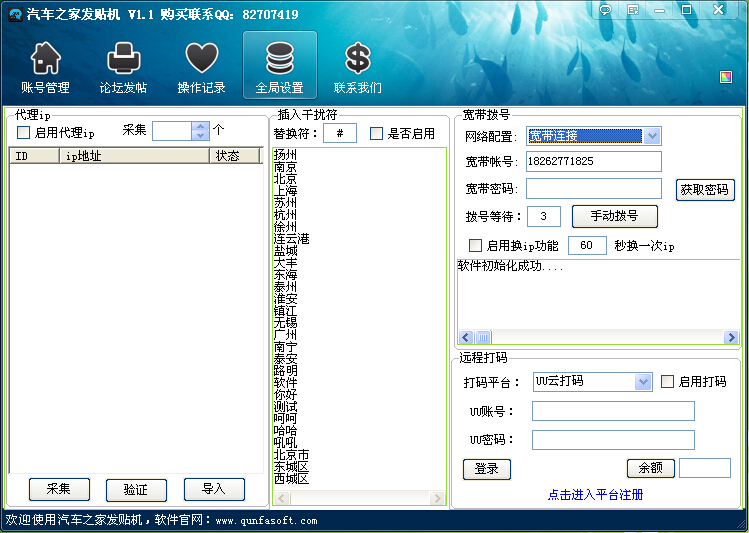Screen dimensions: 749x533
Task: Click the 获取密码 button
Action: point(705,190)
